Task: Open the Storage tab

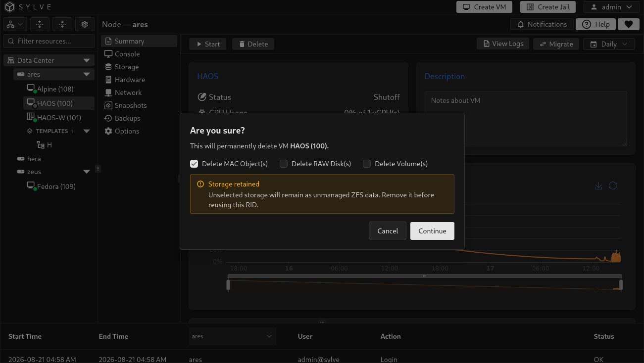Action: click(139, 67)
